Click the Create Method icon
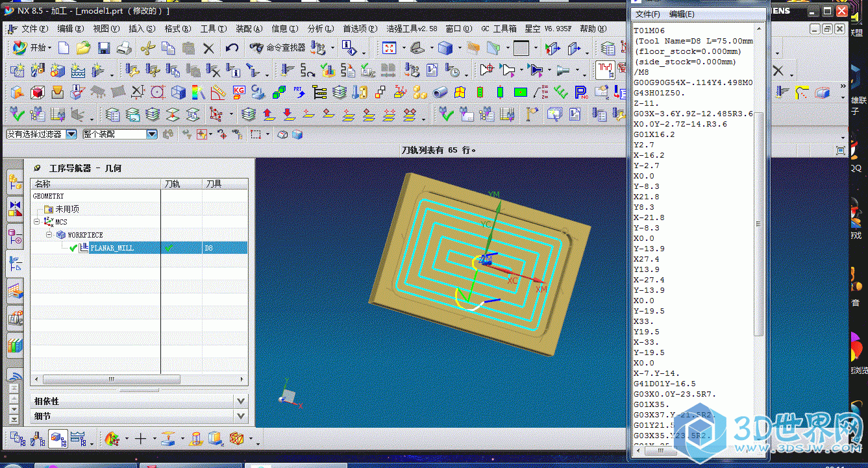 78,69
